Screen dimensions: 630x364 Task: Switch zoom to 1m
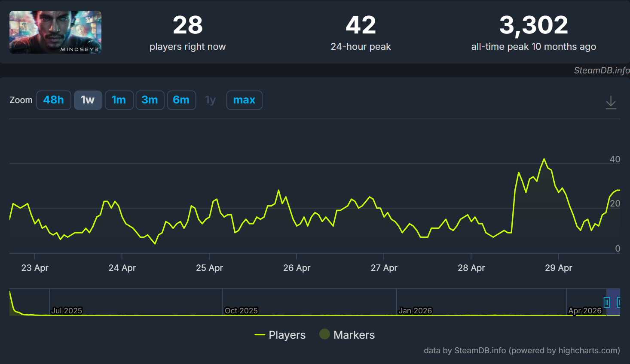pyautogui.click(x=119, y=100)
